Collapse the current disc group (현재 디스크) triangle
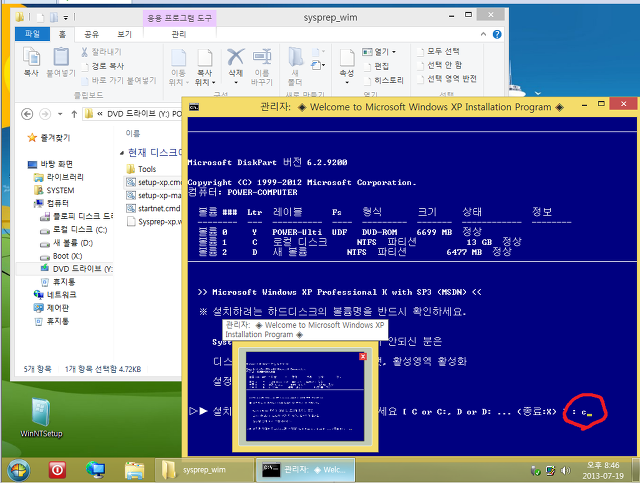 point(122,153)
